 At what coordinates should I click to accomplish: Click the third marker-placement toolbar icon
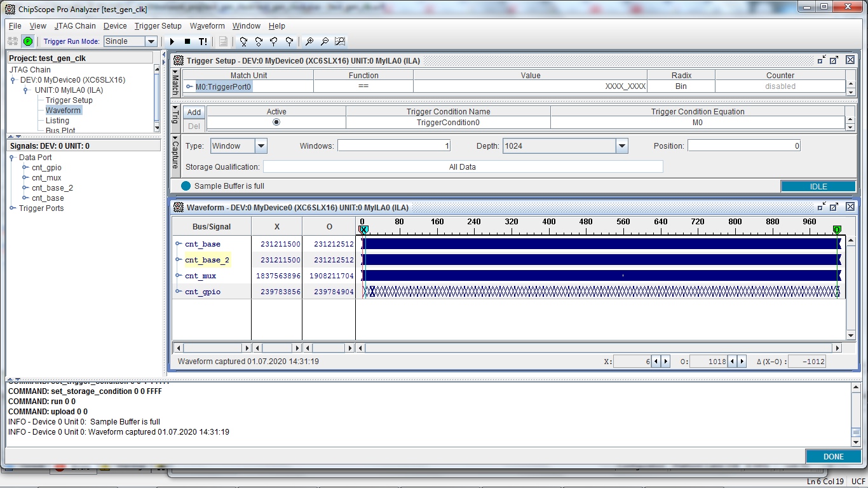[x=274, y=41]
